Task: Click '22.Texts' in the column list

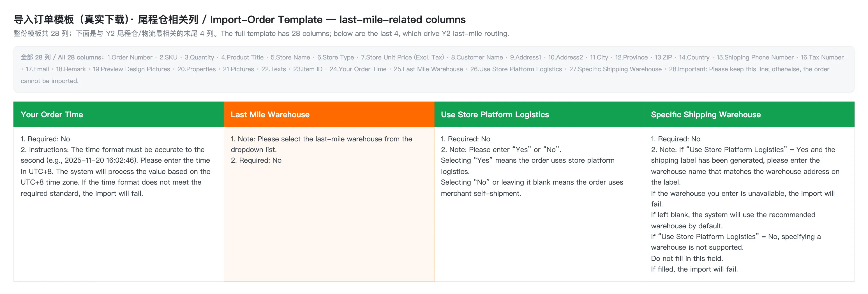Action: click(274, 69)
